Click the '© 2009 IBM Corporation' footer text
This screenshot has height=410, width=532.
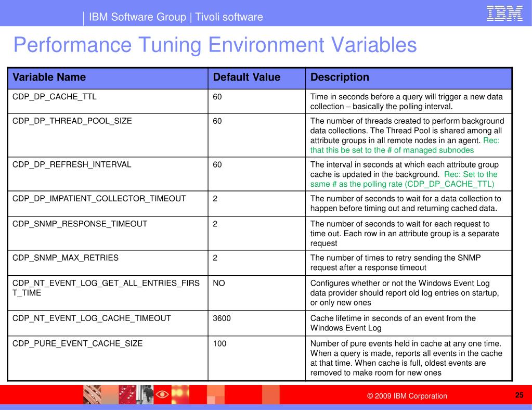tap(407, 396)
